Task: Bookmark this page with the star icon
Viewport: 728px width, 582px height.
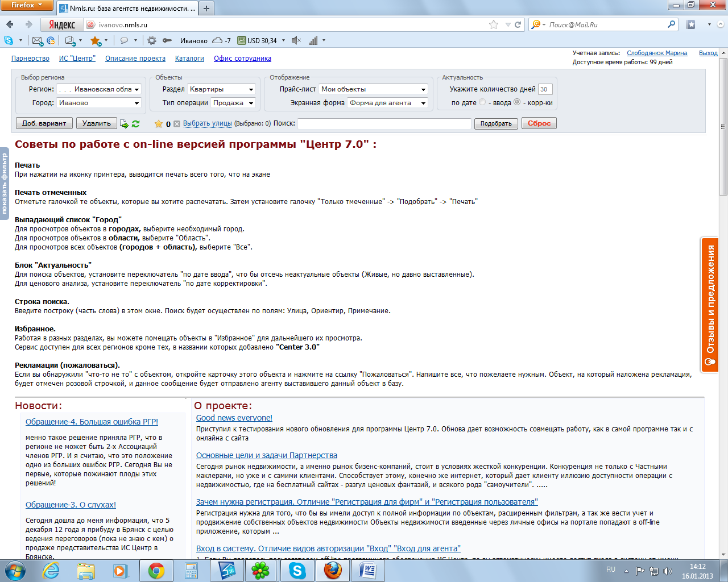Action: click(494, 24)
